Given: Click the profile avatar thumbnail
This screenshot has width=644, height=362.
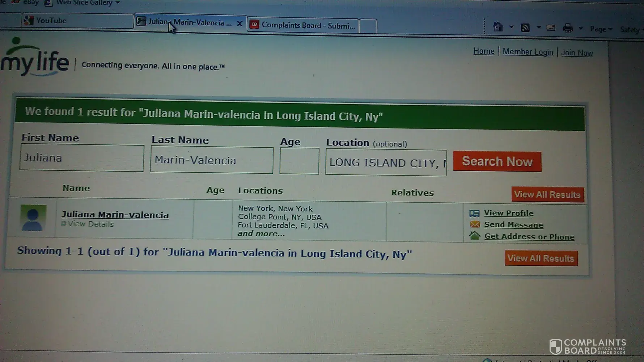Looking at the screenshot, I should click(x=33, y=218).
